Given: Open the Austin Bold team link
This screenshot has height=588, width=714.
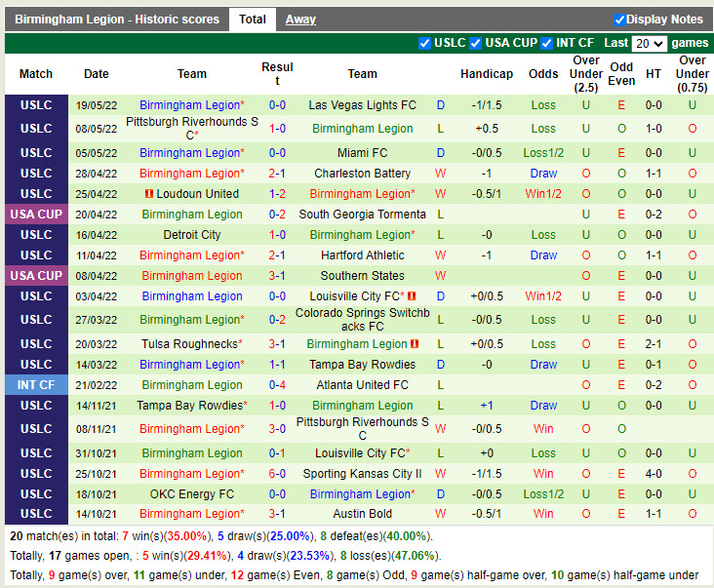Looking at the screenshot, I should click(362, 514).
